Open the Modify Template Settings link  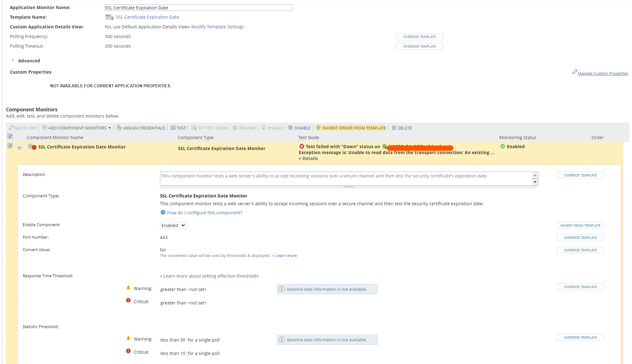click(x=217, y=27)
